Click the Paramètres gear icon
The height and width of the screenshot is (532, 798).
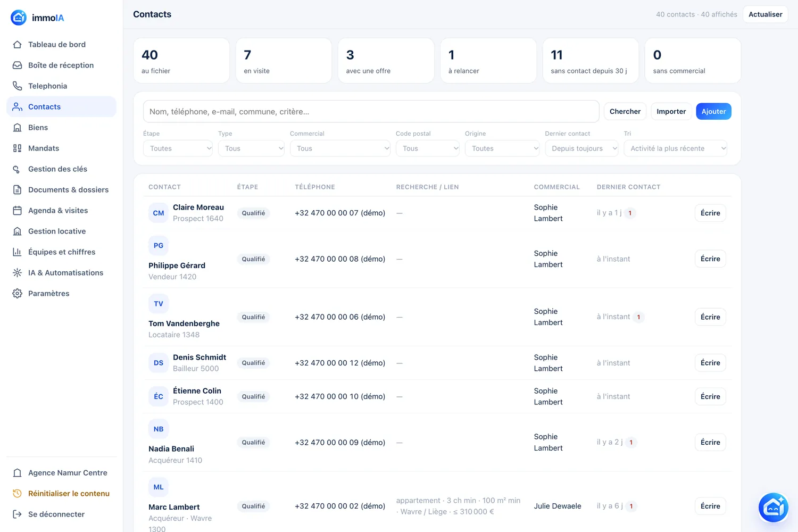point(18,294)
